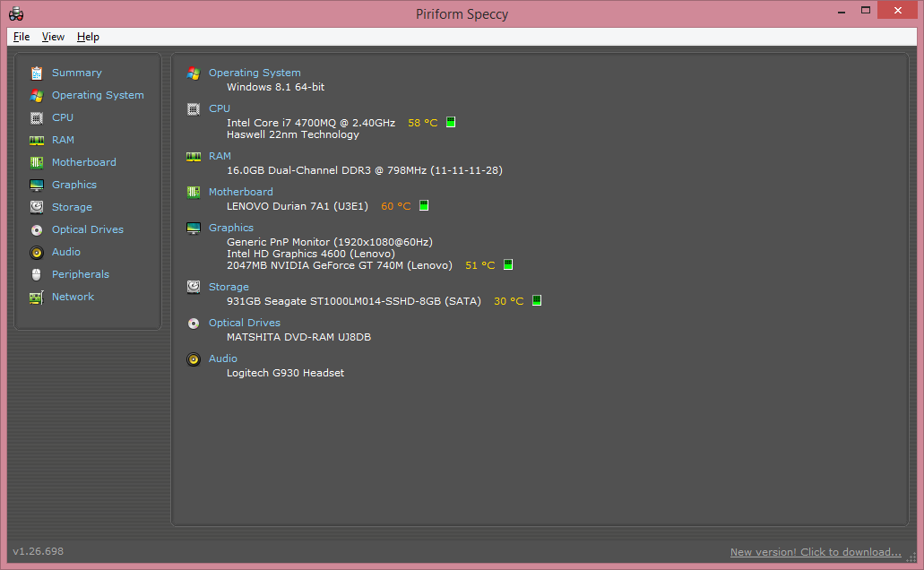Select Storage in the sidebar
This screenshot has height=570, width=924.
72,207
